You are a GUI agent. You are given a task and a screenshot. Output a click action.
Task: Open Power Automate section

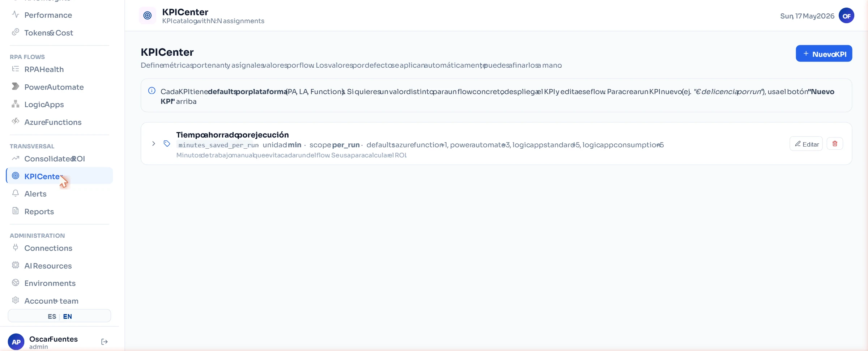pyautogui.click(x=59, y=87)
